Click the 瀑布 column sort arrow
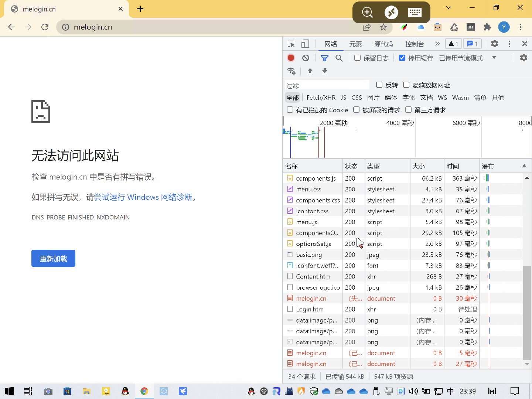Image resolution: width=532 pixels, height=399 pixels. (524, 166)
